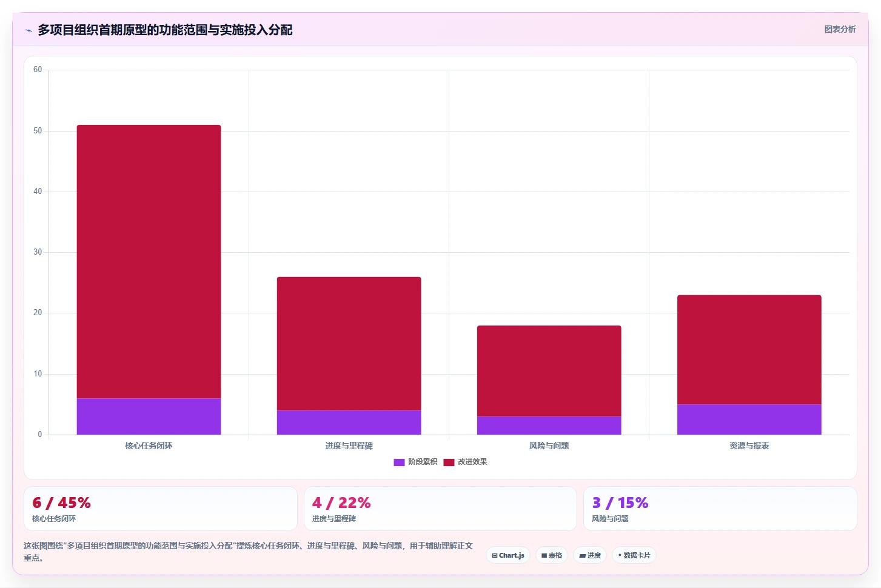The width and height of the screenshot is (881, 588).
Task: Click the red bar segment for 进度与里程碑
Action: (x=349, y=344)
